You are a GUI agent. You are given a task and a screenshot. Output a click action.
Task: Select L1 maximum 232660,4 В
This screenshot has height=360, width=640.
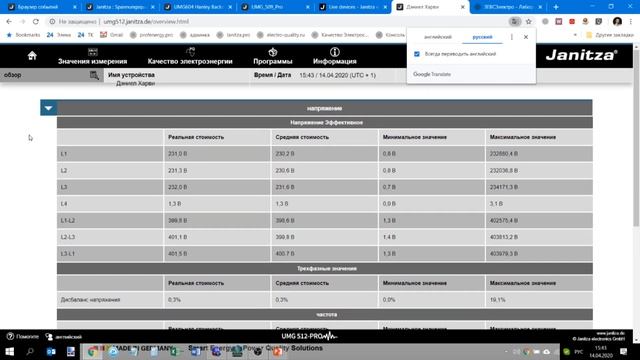click(x=504, y=154)
